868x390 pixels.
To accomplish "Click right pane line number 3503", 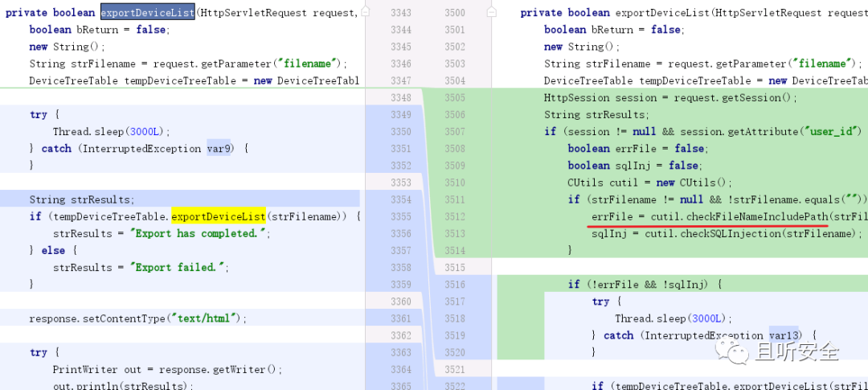I will coord(454,64).
